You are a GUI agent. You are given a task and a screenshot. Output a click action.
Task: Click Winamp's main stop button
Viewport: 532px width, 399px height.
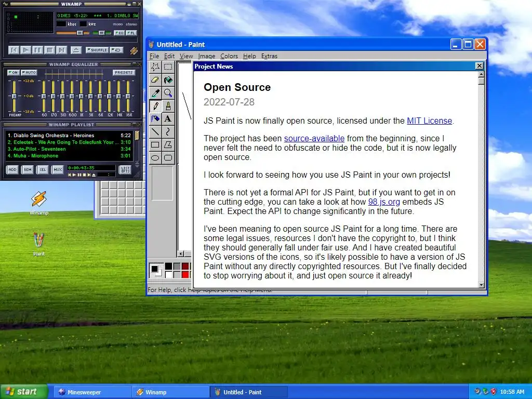pyautogui.click(x=49, y=50)
